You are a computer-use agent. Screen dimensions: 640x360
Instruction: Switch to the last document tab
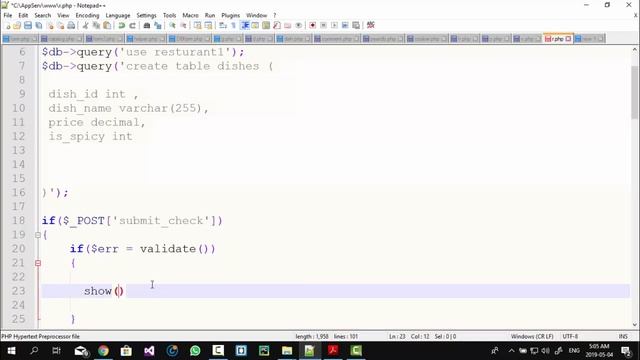[589, 39]
